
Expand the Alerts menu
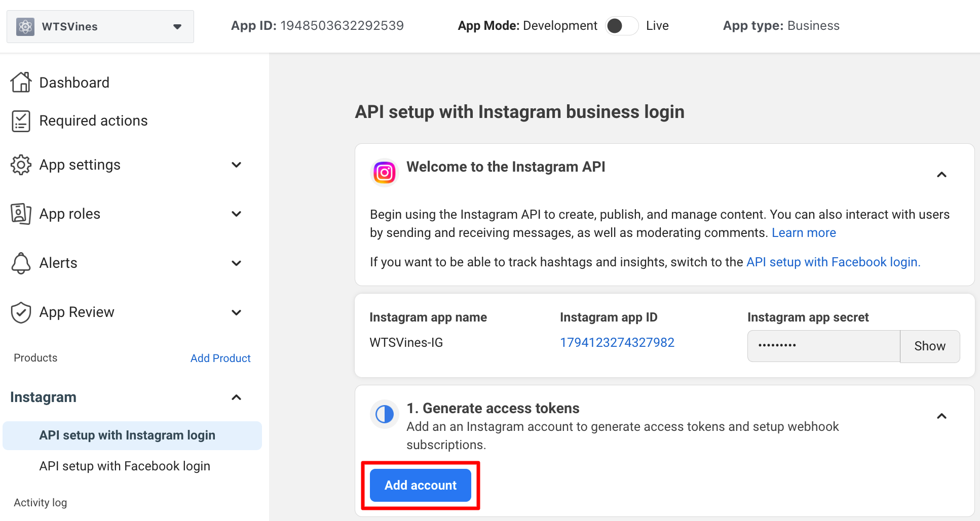(x=236, y=263)
